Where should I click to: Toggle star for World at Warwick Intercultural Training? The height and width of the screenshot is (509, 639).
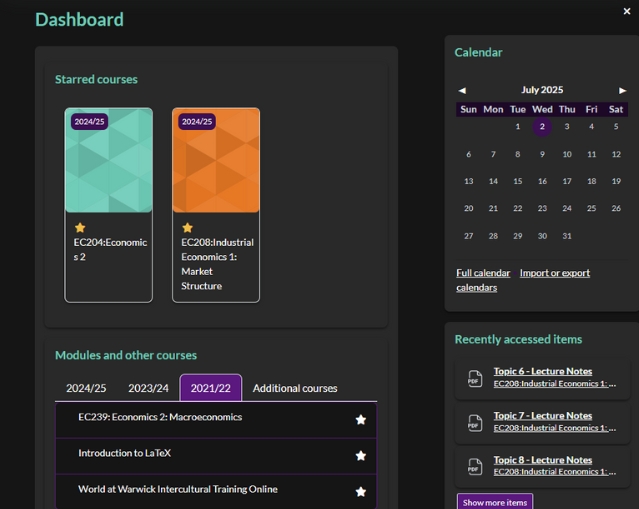click(x=361, y=492)
